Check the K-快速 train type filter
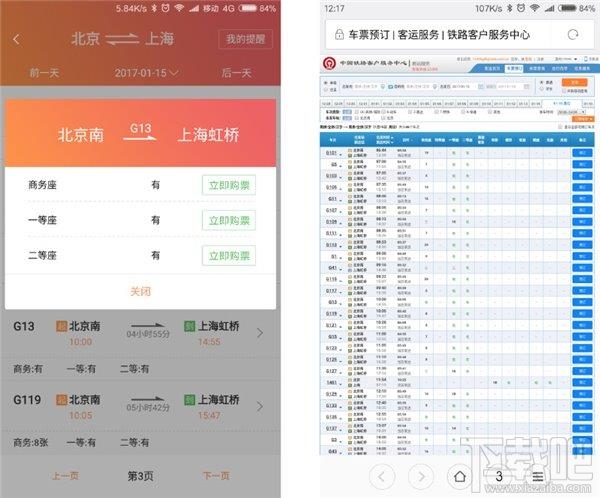This screenshot has width=600, height=498. click(463, 112)
